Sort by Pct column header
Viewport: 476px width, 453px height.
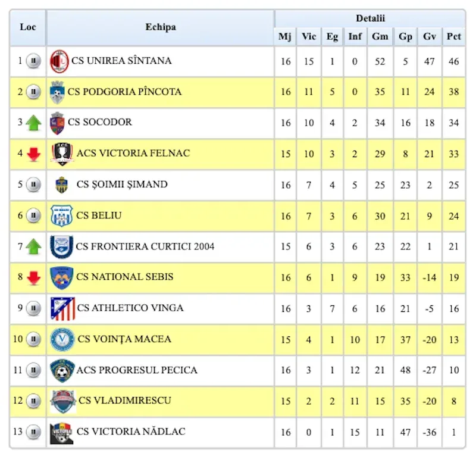tap(453, 37)
